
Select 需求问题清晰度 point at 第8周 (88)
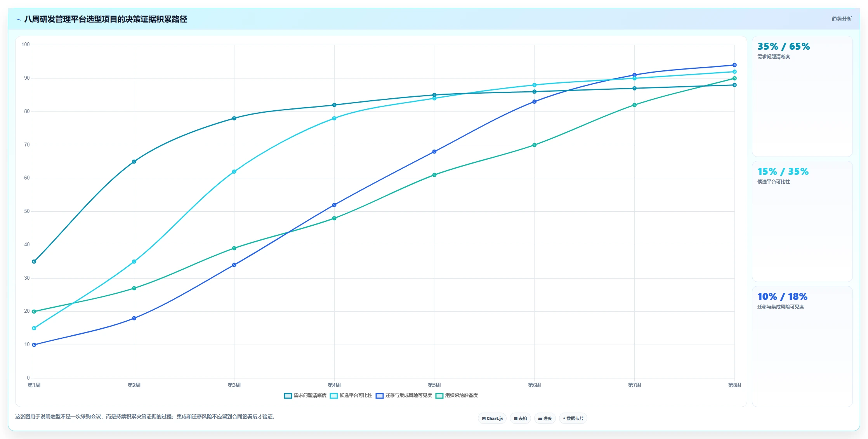734,85
